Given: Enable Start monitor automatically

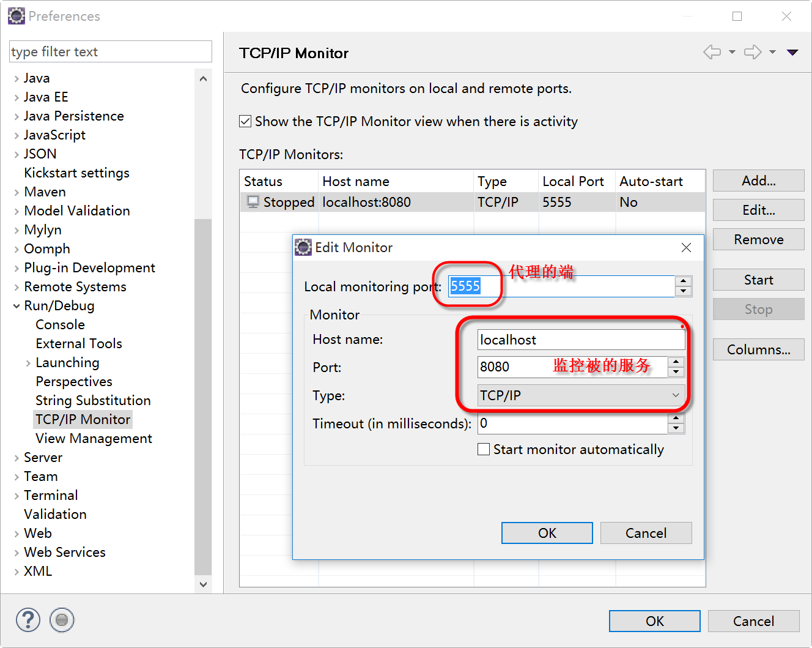Looking at the screenshot, I should click(x=484, y=449).
